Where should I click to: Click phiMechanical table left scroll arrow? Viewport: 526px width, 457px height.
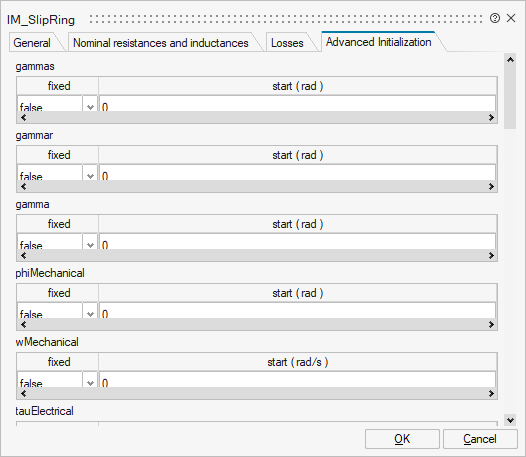23,324
